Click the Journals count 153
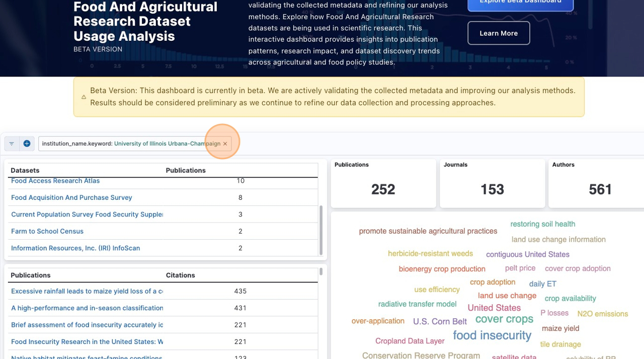This screenshot has width=644, height=359. (x=492, y=189)
